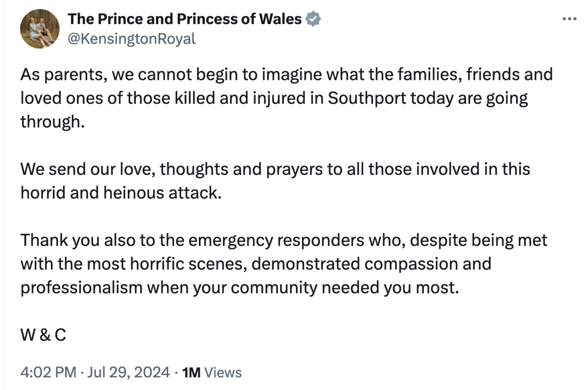Open the three-dot more options menu
This screenshot has width=588, height=390.
click(x=569, y=19)
